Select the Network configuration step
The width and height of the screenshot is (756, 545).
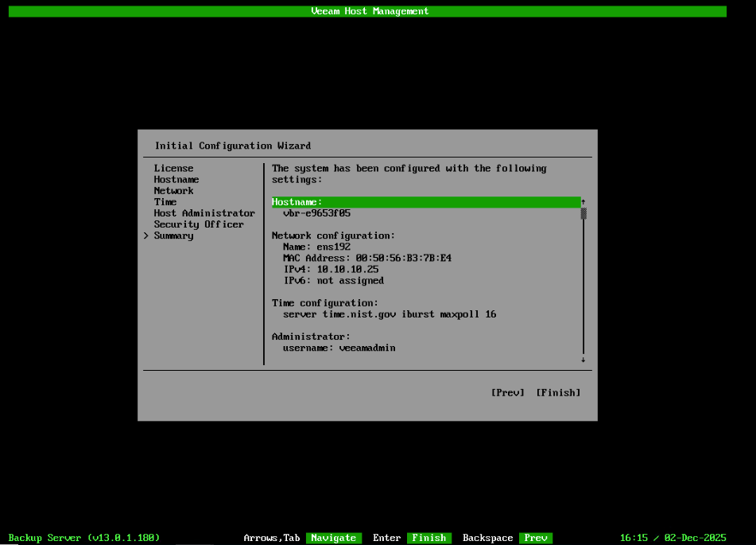173,190
